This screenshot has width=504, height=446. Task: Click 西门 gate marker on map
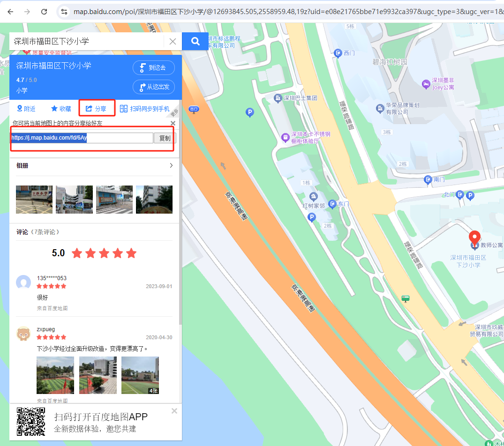338,53
